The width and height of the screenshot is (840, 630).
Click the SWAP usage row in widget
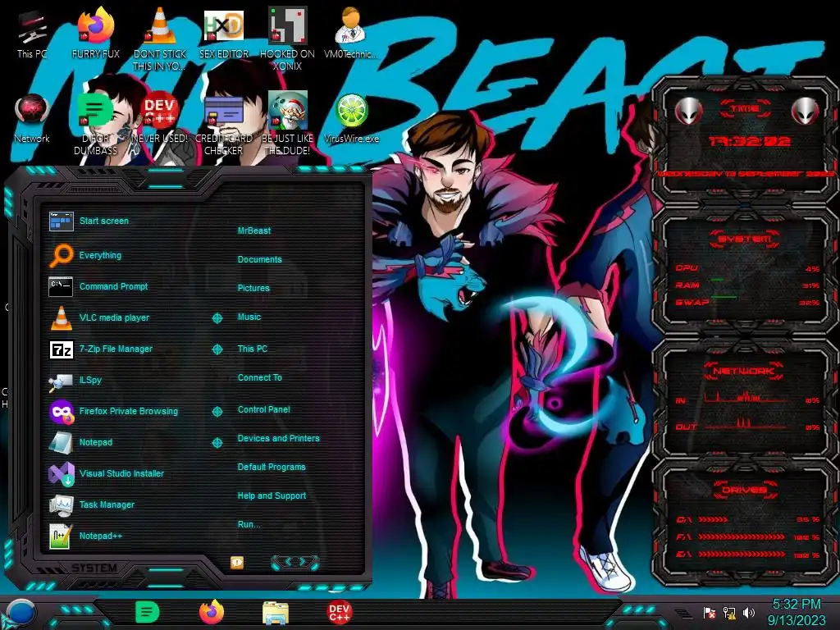pos(746,302)
